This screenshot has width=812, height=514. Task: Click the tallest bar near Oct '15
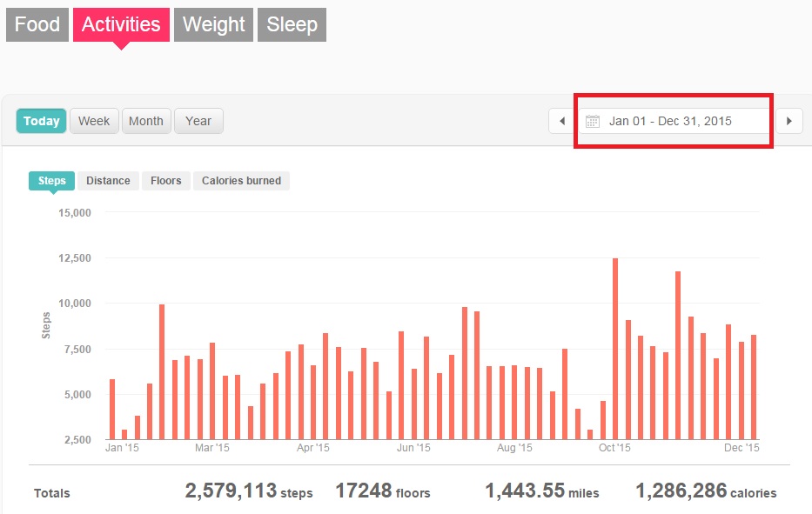615,348
